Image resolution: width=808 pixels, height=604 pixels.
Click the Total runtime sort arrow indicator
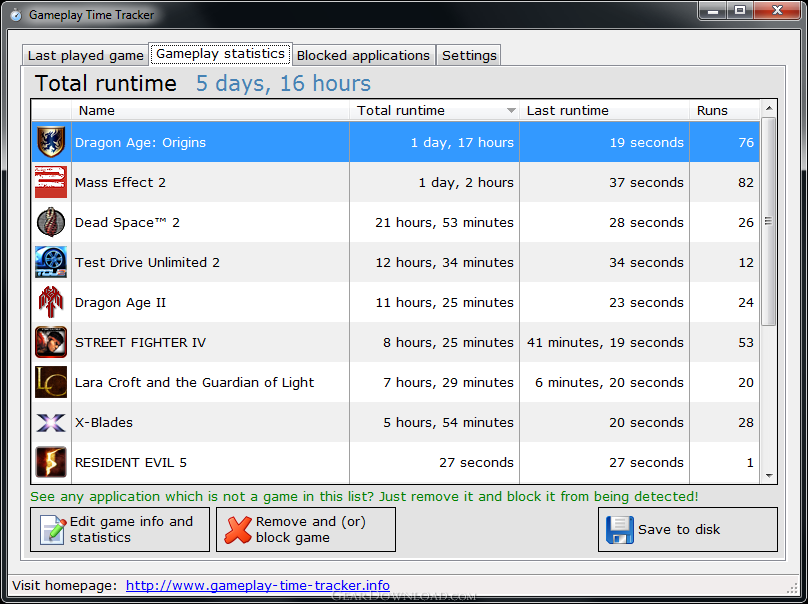(511, 110)
